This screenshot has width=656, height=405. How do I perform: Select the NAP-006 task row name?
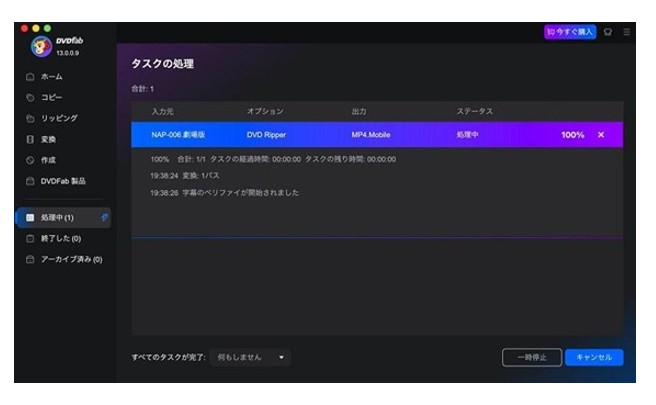(178, 135)
